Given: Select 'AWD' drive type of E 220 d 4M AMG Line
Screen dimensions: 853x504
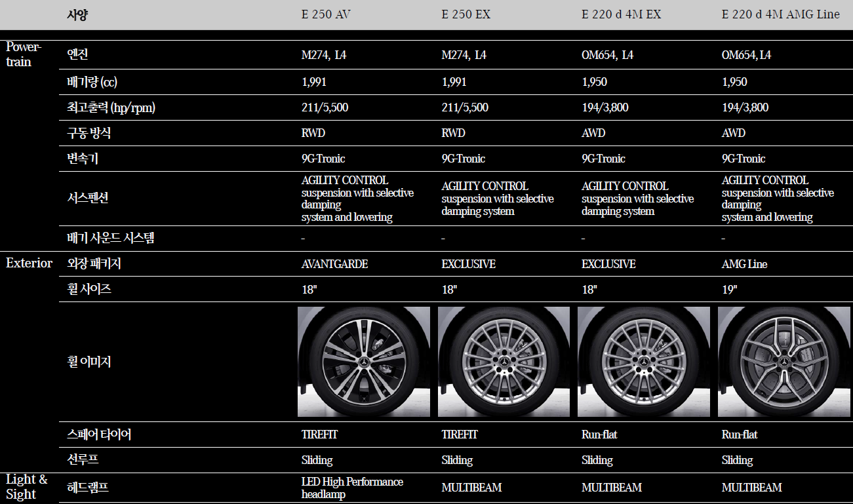Looking at the screenshot, I should (x=734, y=133).
